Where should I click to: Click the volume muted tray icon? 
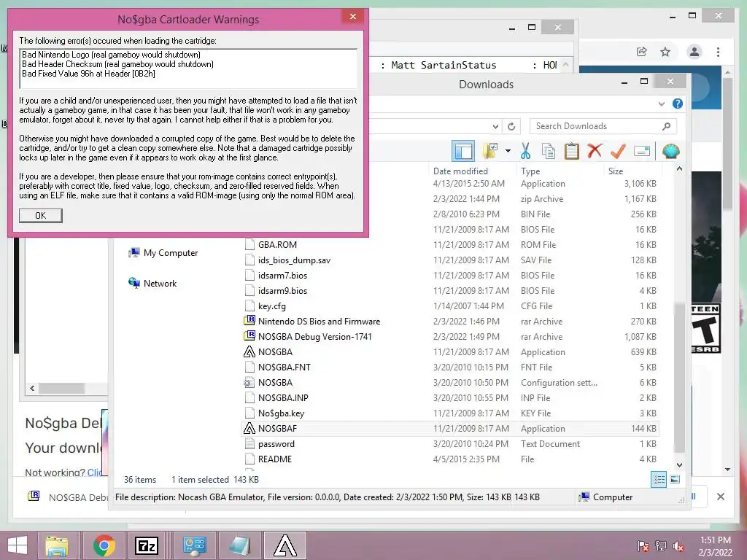[678, 546]
